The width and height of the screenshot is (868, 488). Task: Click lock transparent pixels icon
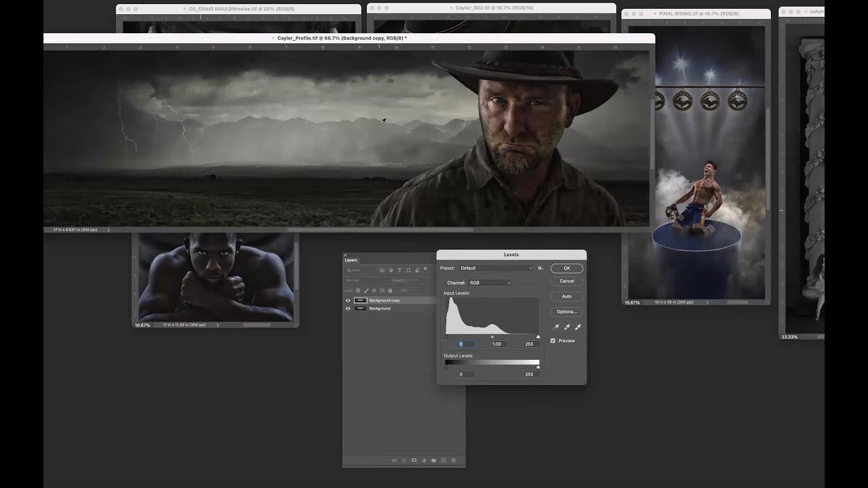pyautogui.click(x=358, y=291)
